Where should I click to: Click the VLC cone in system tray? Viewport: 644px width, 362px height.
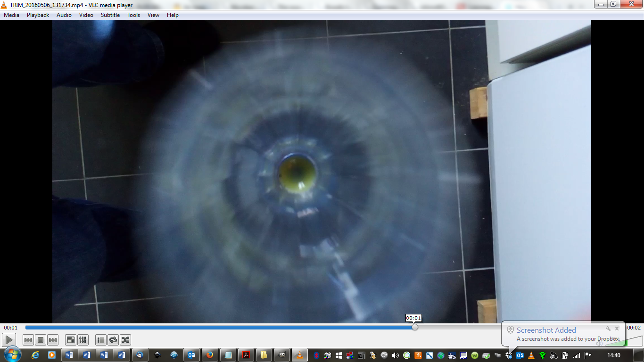click(x=531, y=355)
